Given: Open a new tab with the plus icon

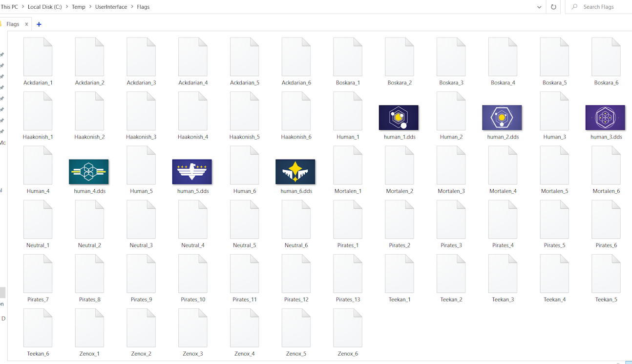Looking at the screenshot, I should click(39, 23).
